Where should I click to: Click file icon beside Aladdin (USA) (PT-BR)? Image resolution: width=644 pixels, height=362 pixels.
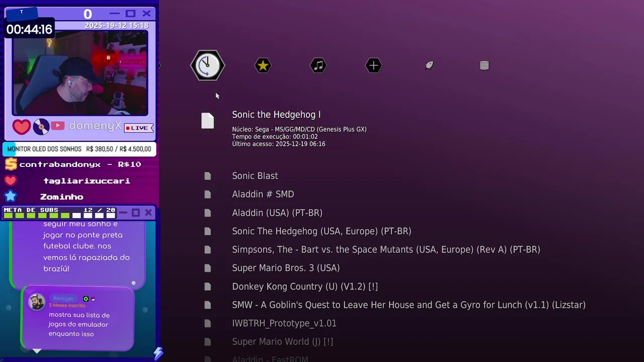208,213
